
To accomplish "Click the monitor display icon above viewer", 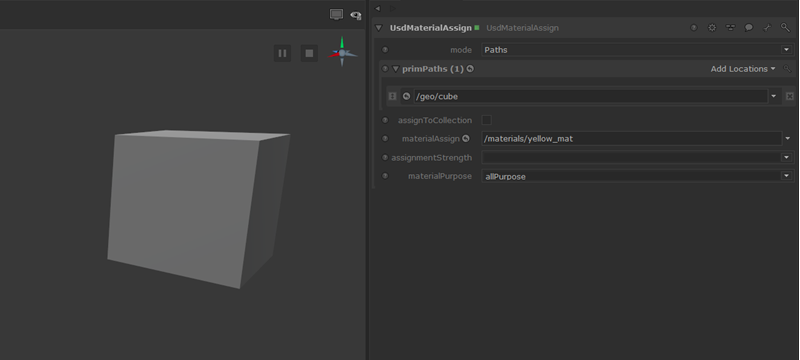I will [x=336, y=14].
